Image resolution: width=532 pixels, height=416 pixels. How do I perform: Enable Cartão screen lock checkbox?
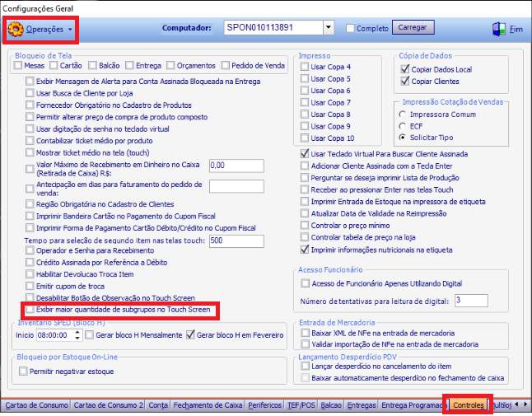click(x=54, y=65)
